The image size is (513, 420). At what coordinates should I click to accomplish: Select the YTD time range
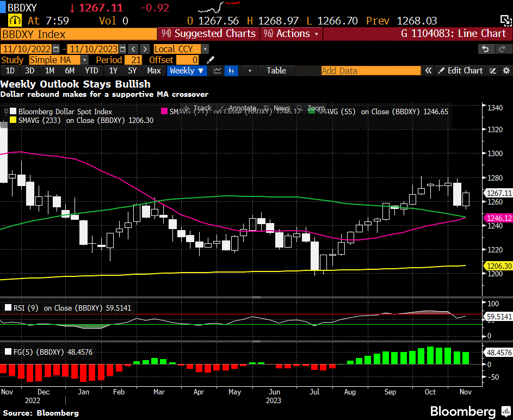(x=91, y=71)
